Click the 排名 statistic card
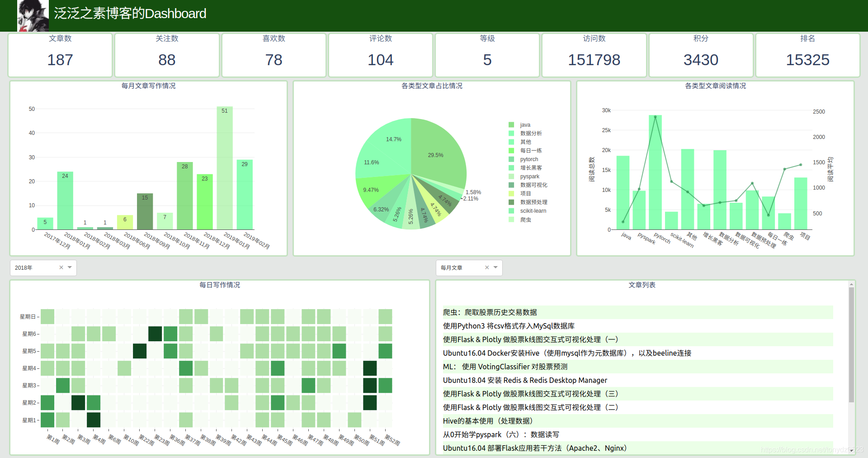Image resolution: width=868 pixels, height=458 pixels. (808, 55)
